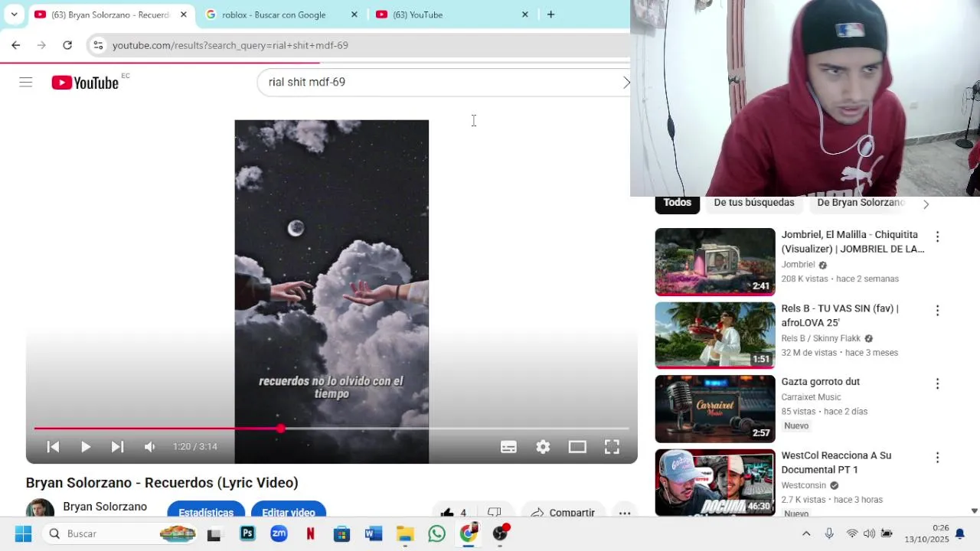Open options menu for Gazta gorroto dut
This screenshot has height=551, width=980.
937,384
